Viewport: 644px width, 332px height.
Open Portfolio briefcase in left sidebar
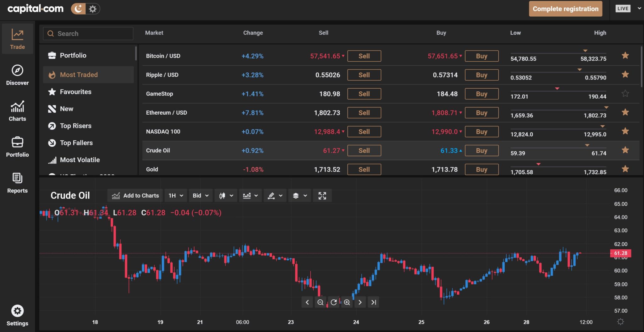pyautogui.click(x=17, y=147)
